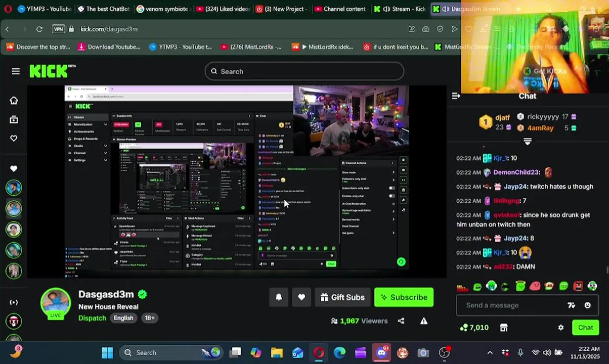The image size is (609, 364).
Task: Click the Gift Subs button
Action: click(342, 297)
